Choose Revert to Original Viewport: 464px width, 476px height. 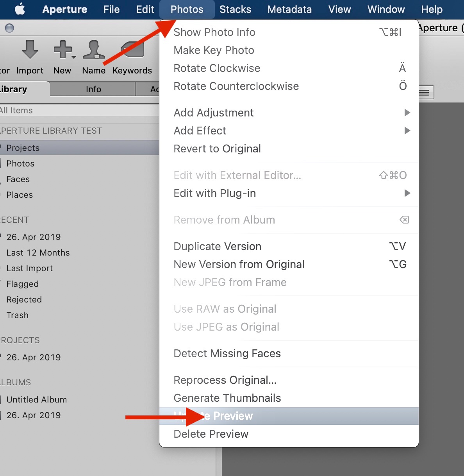tap(289, 149)
